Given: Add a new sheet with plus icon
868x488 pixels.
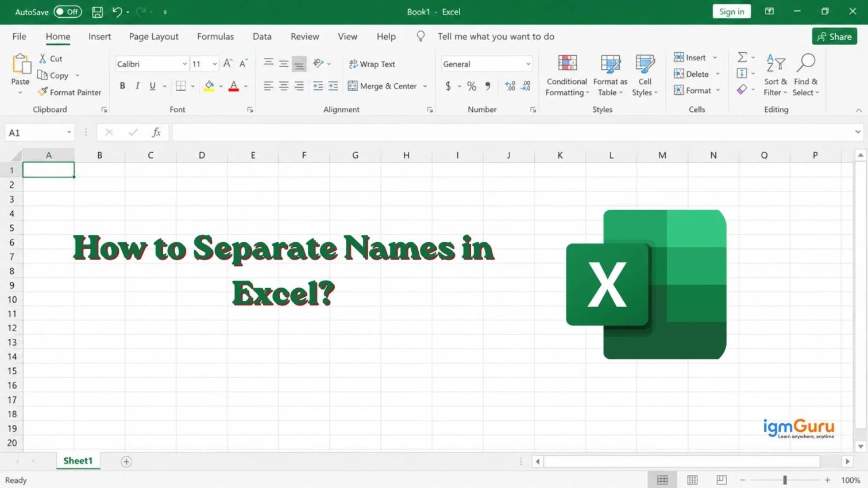Looking at the screenshot, I should 126,462.
